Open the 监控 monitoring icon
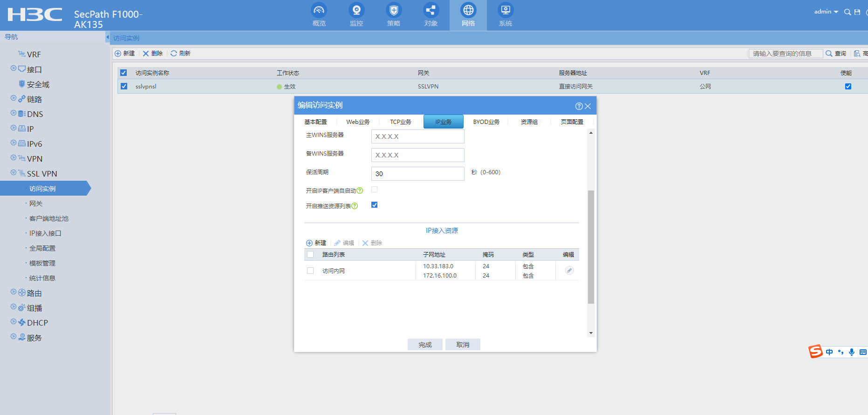868x415 pixels. pos(356,11)
